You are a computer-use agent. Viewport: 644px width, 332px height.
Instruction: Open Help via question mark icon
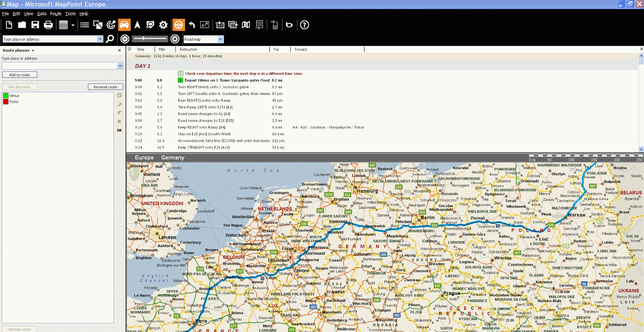[305, 25]
